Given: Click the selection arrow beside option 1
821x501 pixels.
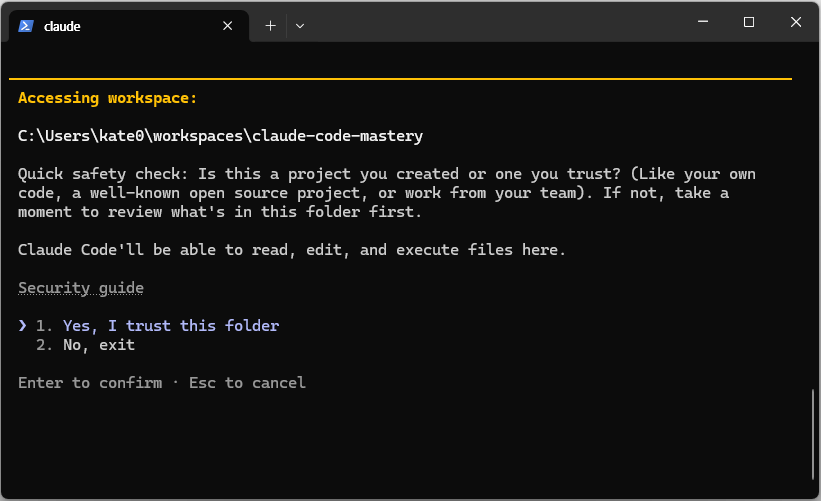Looking at the screenshot, I should point(23,326).
